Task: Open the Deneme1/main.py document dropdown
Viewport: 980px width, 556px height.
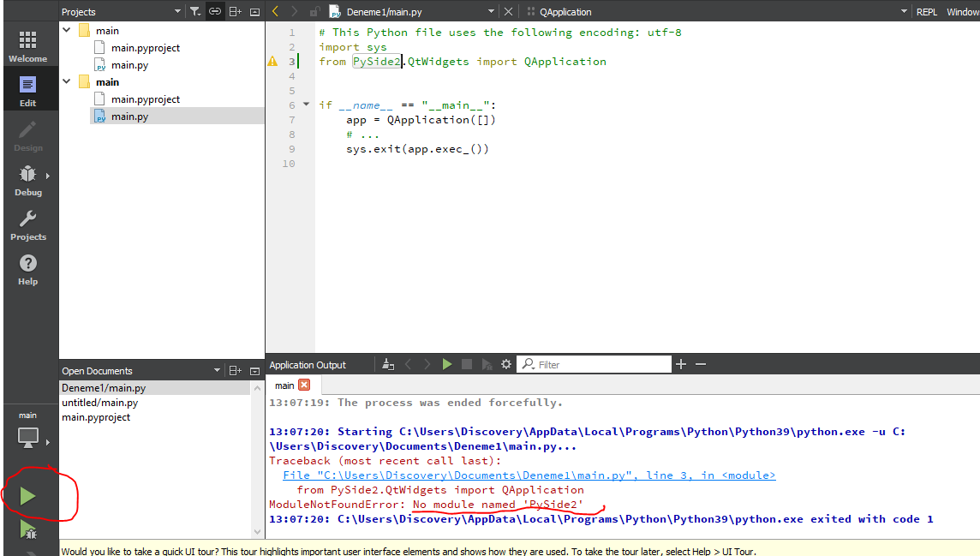Action: [x=491, y=11]
